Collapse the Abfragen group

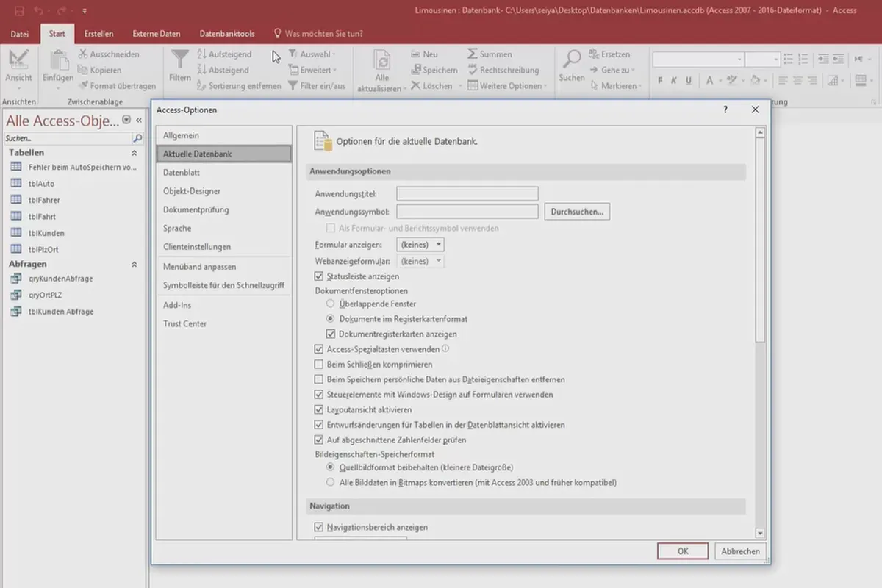coord(134,264)
